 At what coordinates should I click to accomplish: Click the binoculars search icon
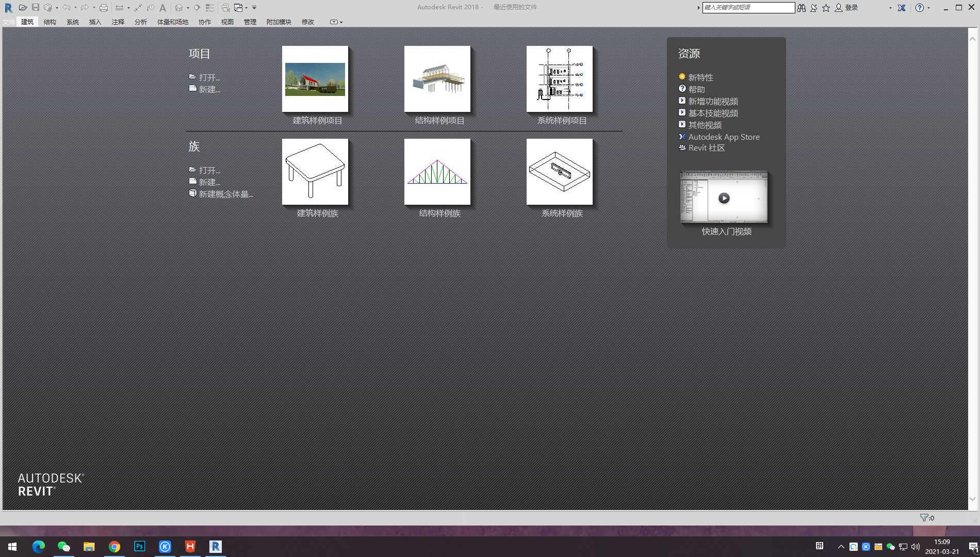click(x=802, y=8)
